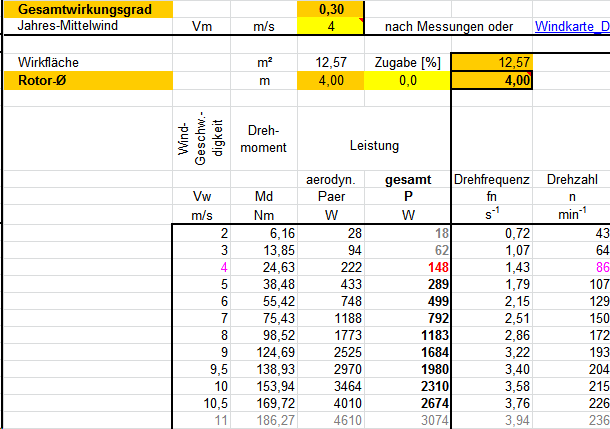Click the Drehmoment header cell
The width and height of the screenshot is (610, 429).
coord(266,140)
